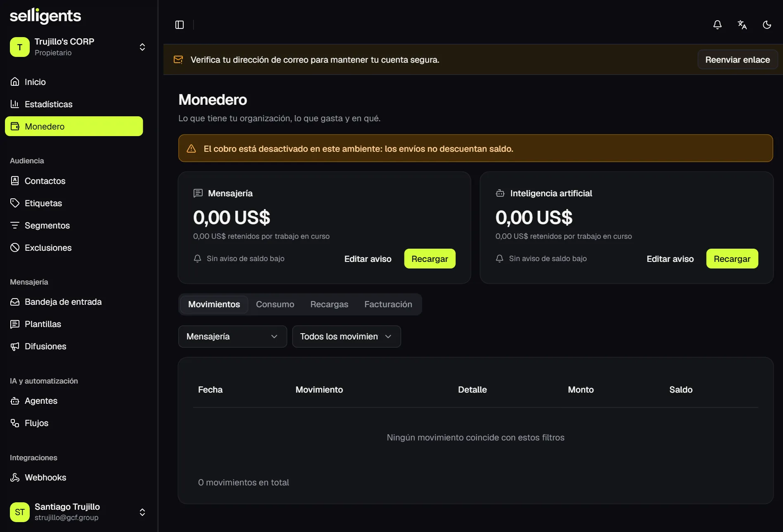Click the Exclusiones ban icon
This screenshot has height=532, width=783.
click(x=15, y=247)
